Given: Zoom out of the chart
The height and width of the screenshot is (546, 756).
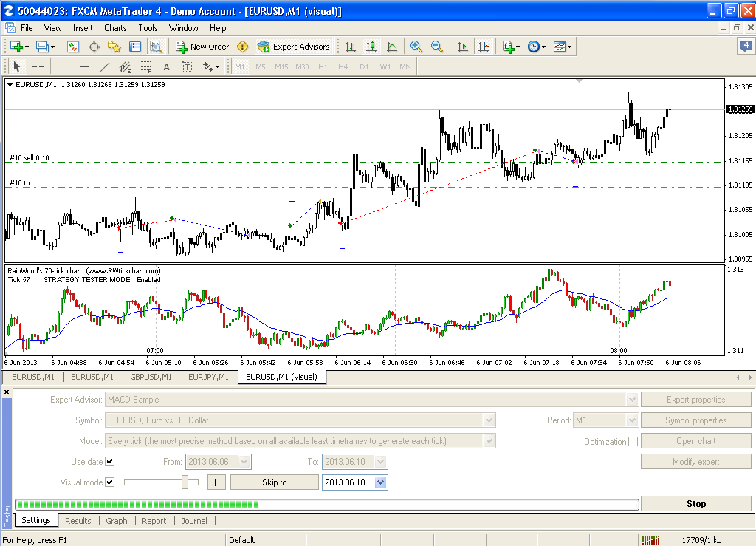Looking at the screenshot, I should click(437, 47).
